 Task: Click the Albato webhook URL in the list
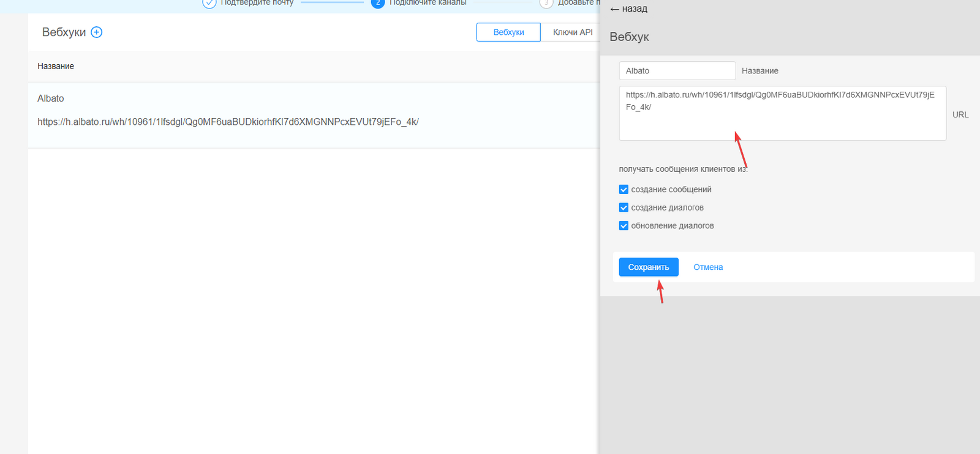pos(228,122)
